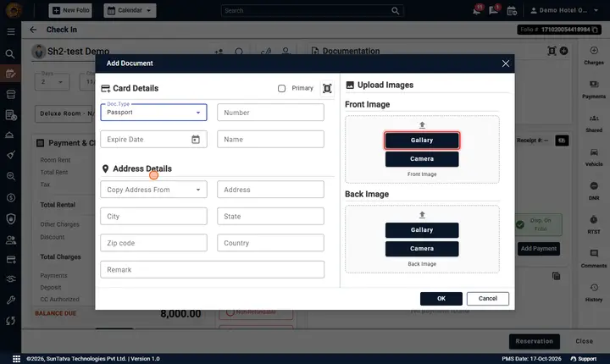Click the Zip code field
The image size is (610, 364).
153,243
